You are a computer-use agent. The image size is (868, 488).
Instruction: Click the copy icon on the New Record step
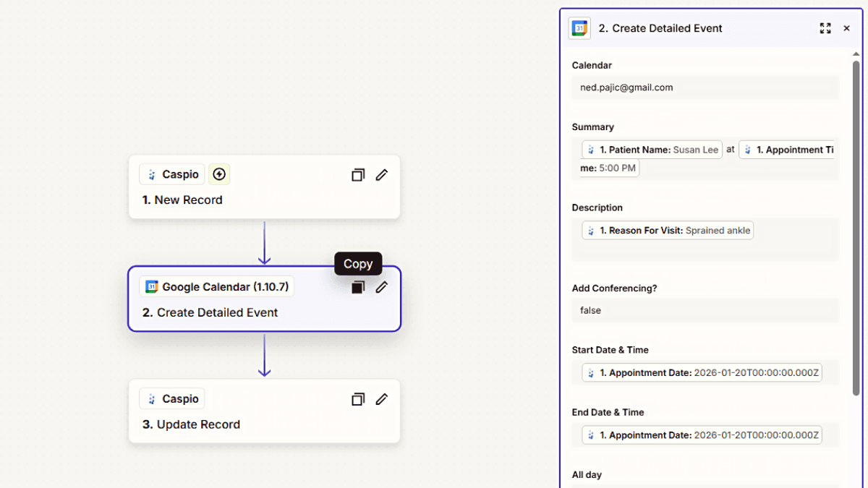pyautogui.click(x=357, y=175)
